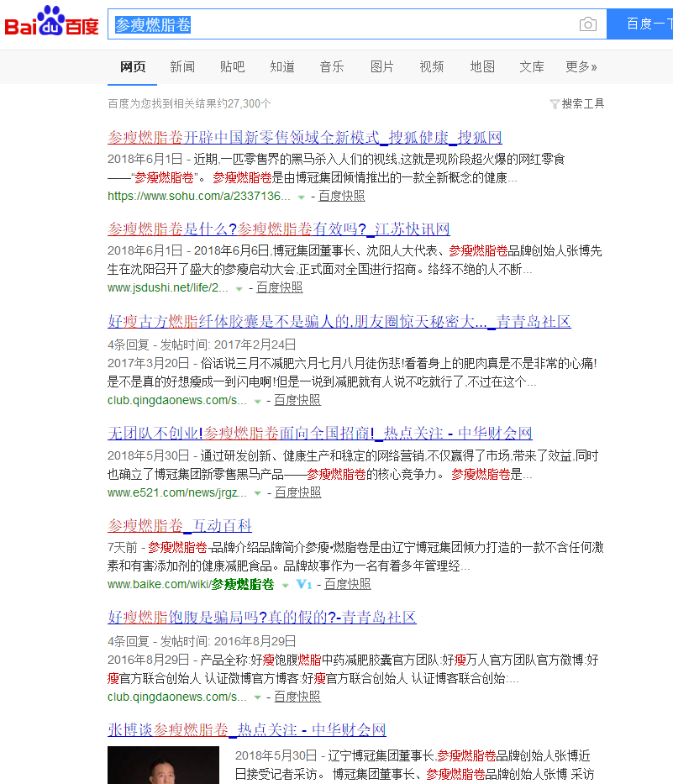Open 好瘦古方燃脂纤体胶囊 青青岛社区 result

click(339, 322)
